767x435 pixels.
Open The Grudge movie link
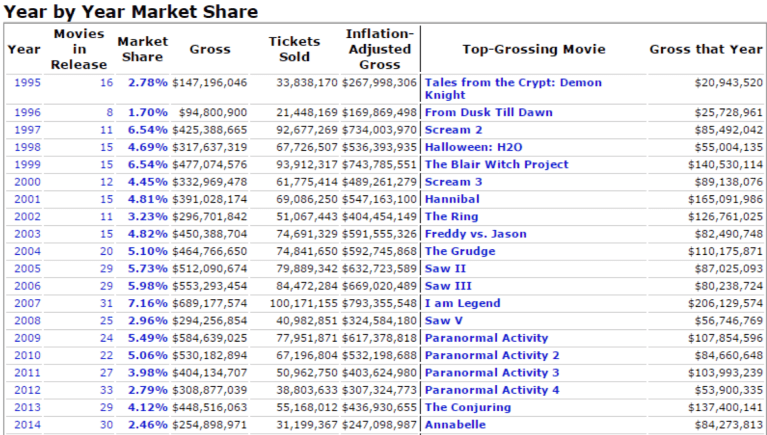pos(460,251)
